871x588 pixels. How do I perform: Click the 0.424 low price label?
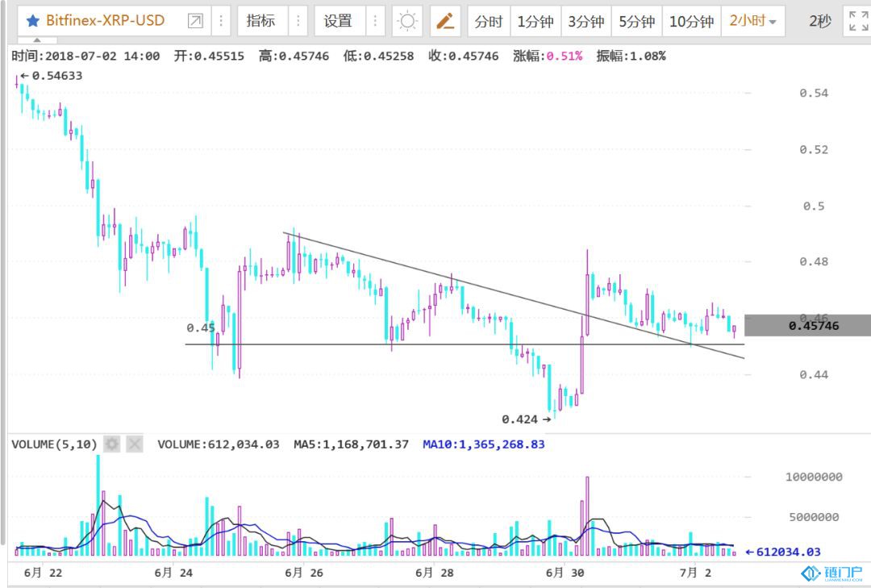point(520,419)
